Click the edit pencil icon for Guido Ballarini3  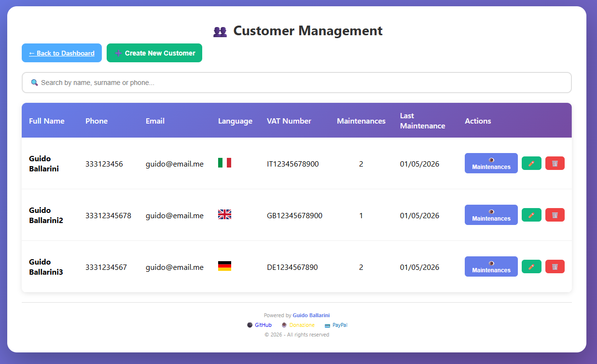531,266
